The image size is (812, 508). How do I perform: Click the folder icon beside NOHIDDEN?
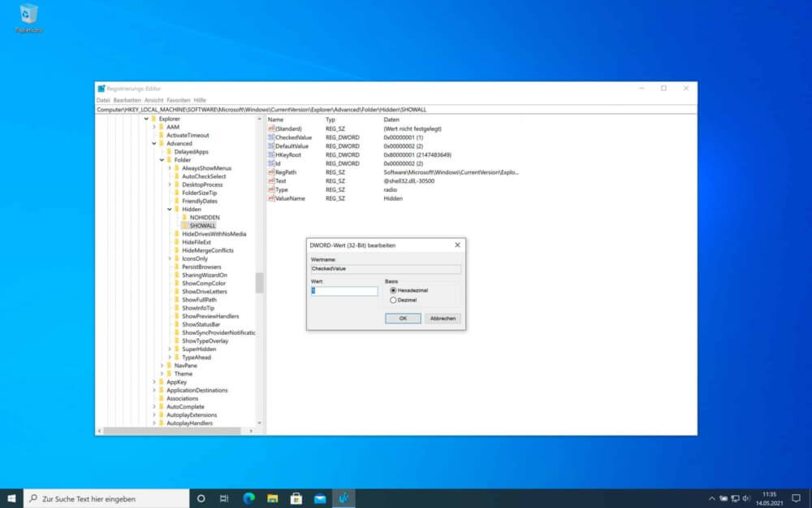tap(184, 218)
